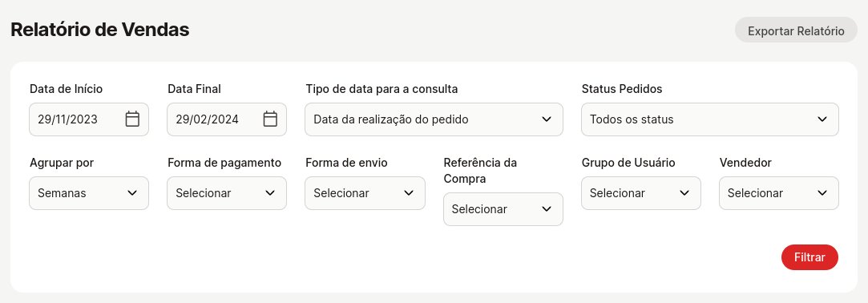Image resolution: width=868 pixels, height=303 pixels.
Task: Click the chevron arrow in Tipo de data dropdown
Action: (x=547, y=119)
